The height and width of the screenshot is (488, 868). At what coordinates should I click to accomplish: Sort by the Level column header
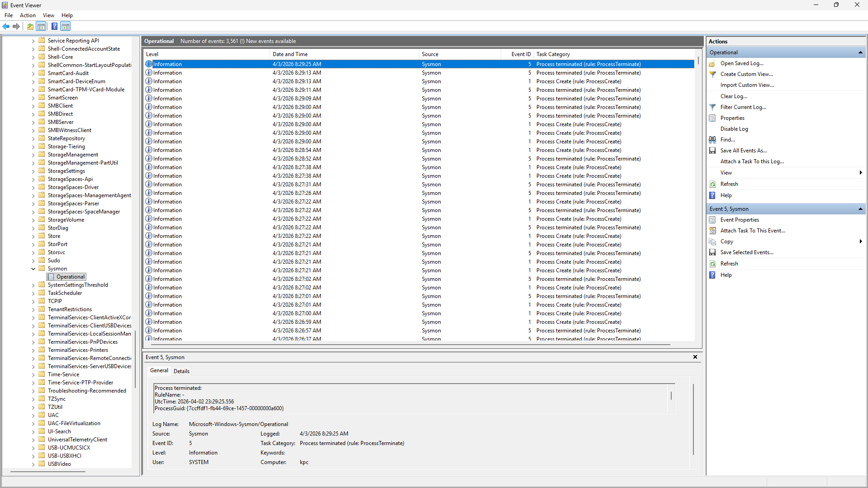(x=207, y=54)
